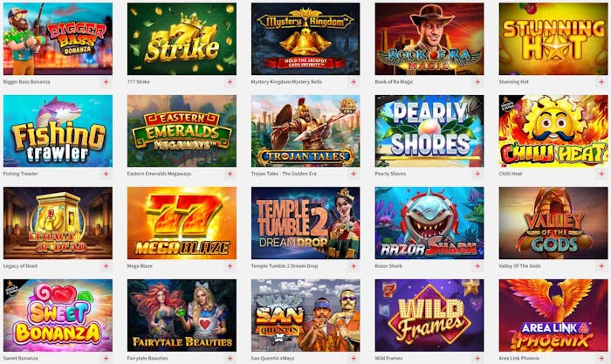Click the plus icon for Stunning Hot

tap(601, 82)
